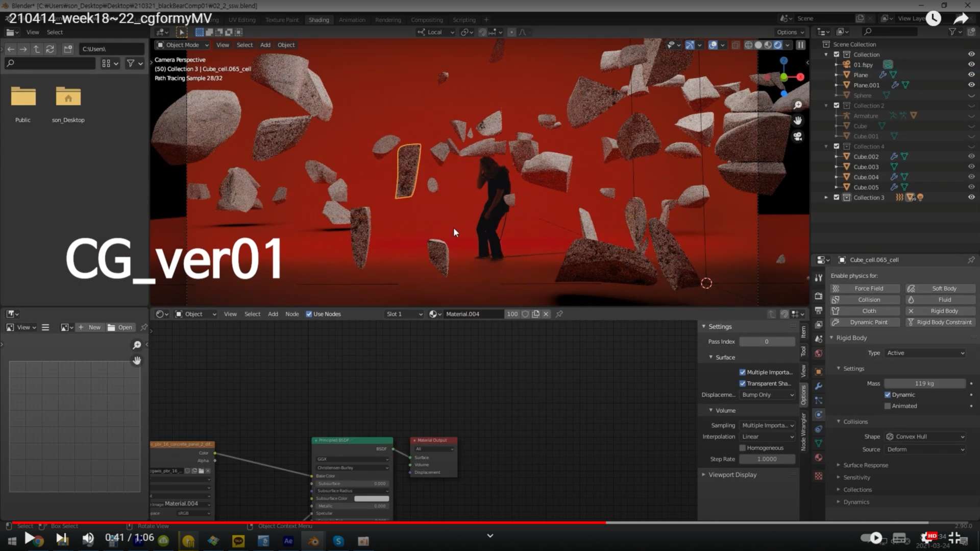Viewport: 980px width, 551px height.
Task: Click the zoom magnifier icon in the viewport
Action: 798,105
